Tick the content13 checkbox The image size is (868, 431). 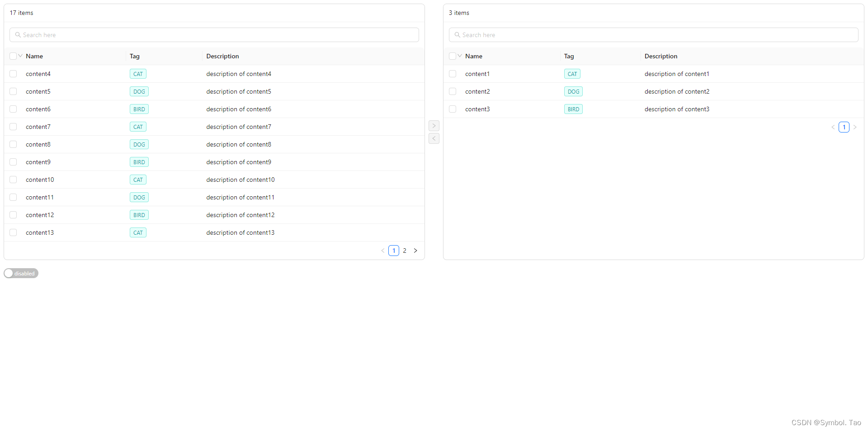click(x=13, y=232)
